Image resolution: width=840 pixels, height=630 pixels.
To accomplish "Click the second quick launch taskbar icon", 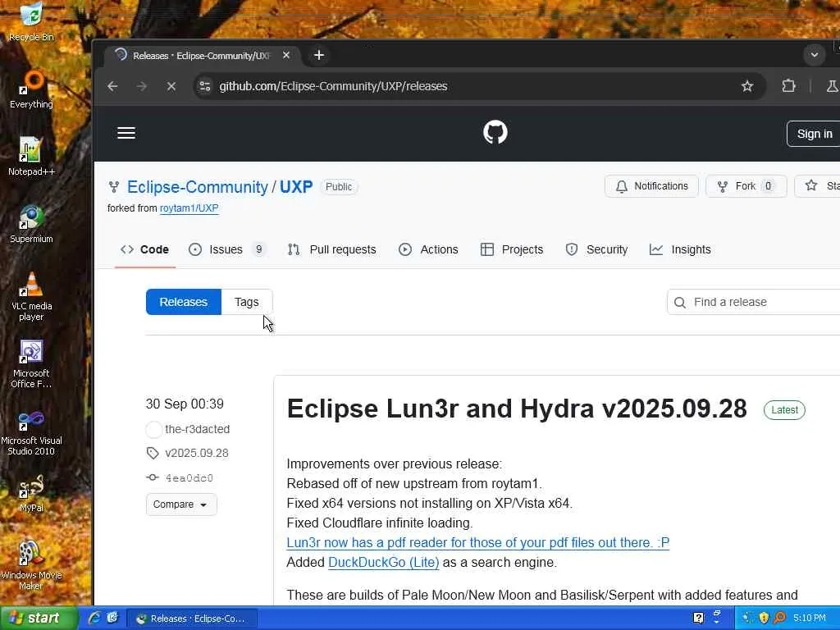I will click(112, 619).
